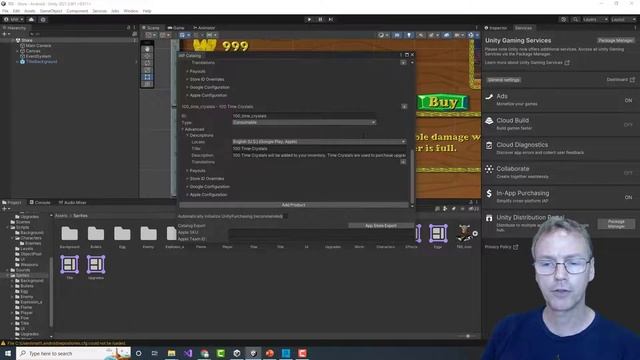Image resolution: width=640 pixels, height=360 pixels.
Task: Open Chrome from the taskbar
Action: pyautogui.click(x=204, y=353)
